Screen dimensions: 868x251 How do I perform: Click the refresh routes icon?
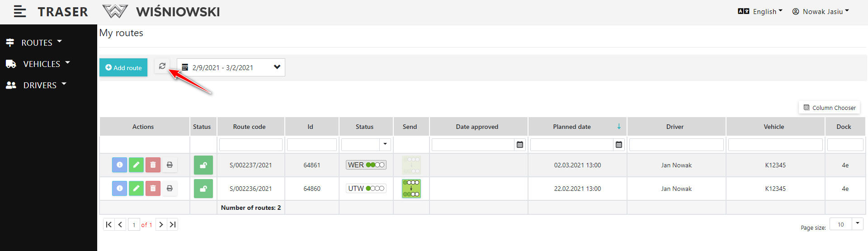(x=162, y=66)
